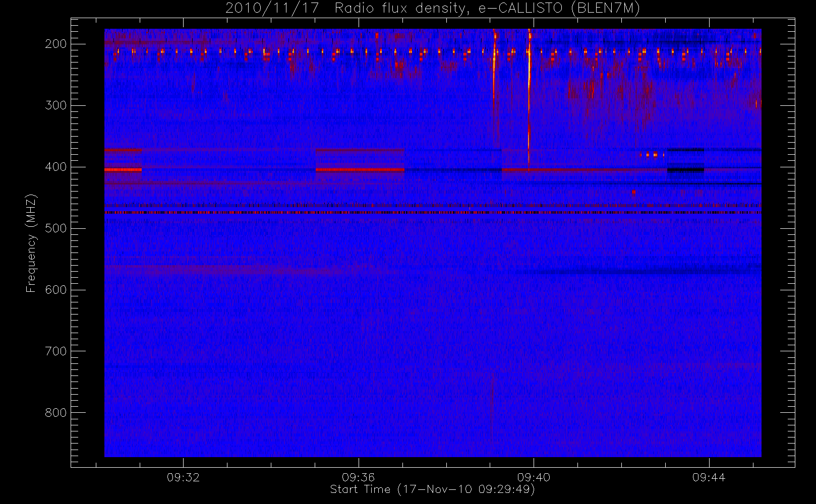Click the 300 frequency tick label
816x504 pixels.
pyautogui.click(x=56, y=105)
